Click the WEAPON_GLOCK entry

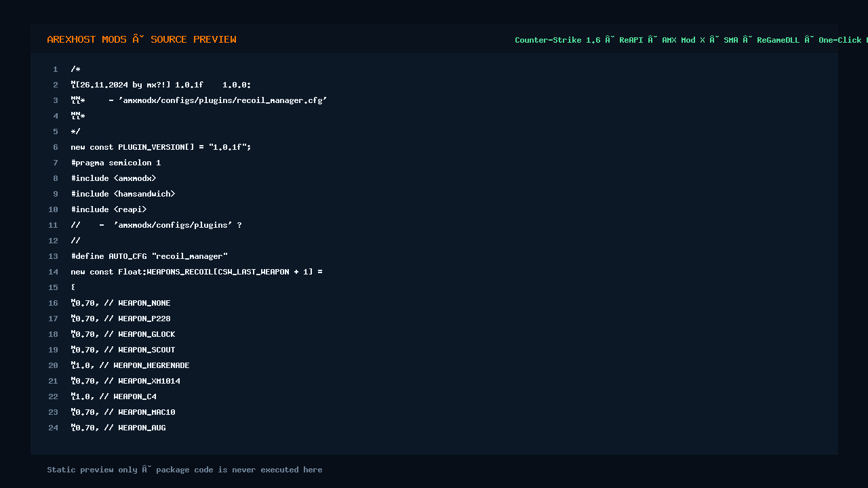click(x=123, y=334)
